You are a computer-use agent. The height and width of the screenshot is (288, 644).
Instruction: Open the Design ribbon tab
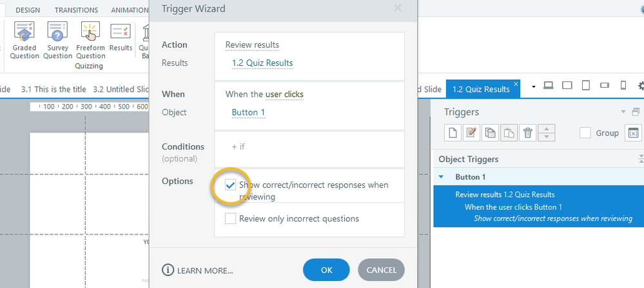tap(28, 10)
